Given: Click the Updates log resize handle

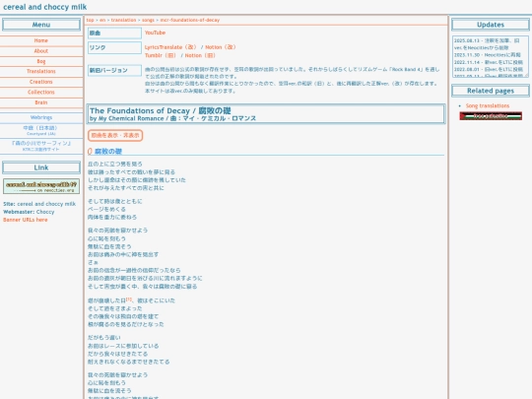Looking at the screenshot, I should (526, 75).
